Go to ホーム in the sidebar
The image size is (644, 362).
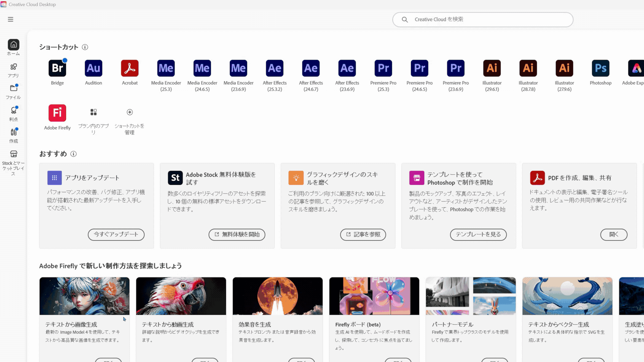click(x=13, y=47)
